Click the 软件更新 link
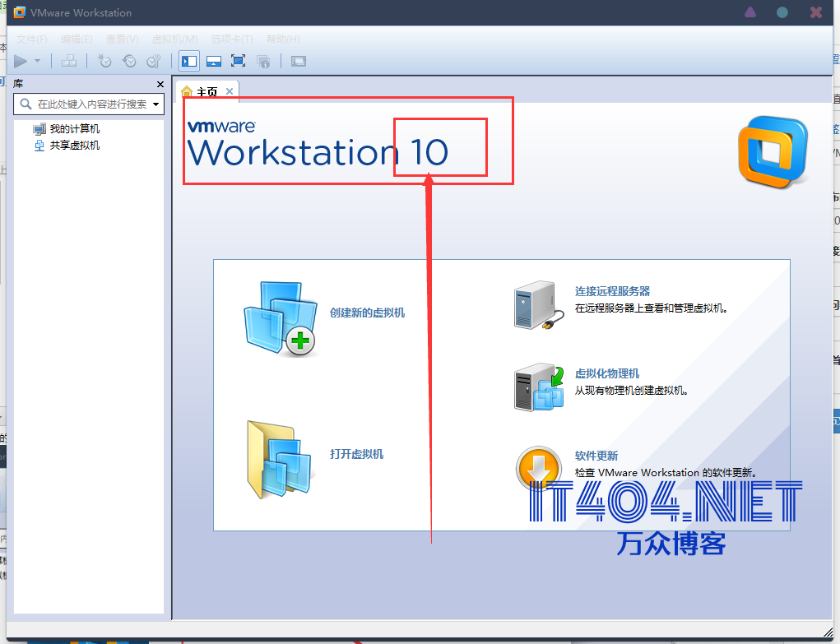The image size is (840, 644). point(596,456)
